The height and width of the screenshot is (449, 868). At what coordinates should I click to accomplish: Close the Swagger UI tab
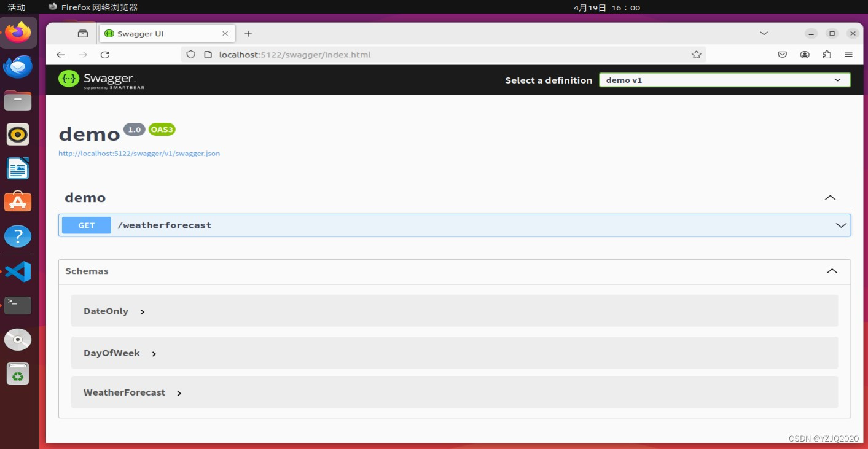pyautogui.click(x=225, y=34)
